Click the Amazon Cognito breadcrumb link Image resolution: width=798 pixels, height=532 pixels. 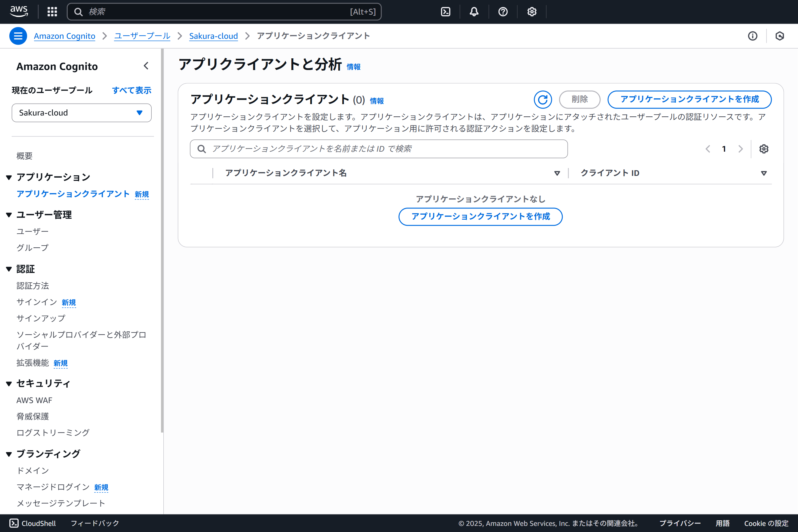pyautogui.click(x=64, y=36)
